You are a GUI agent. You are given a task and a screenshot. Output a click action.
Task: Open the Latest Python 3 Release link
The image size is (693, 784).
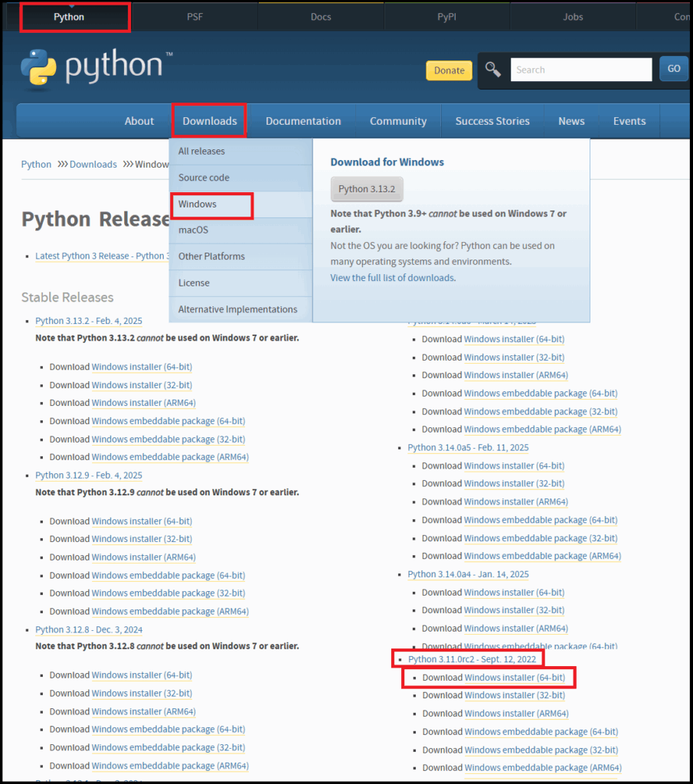click(102, 256)
